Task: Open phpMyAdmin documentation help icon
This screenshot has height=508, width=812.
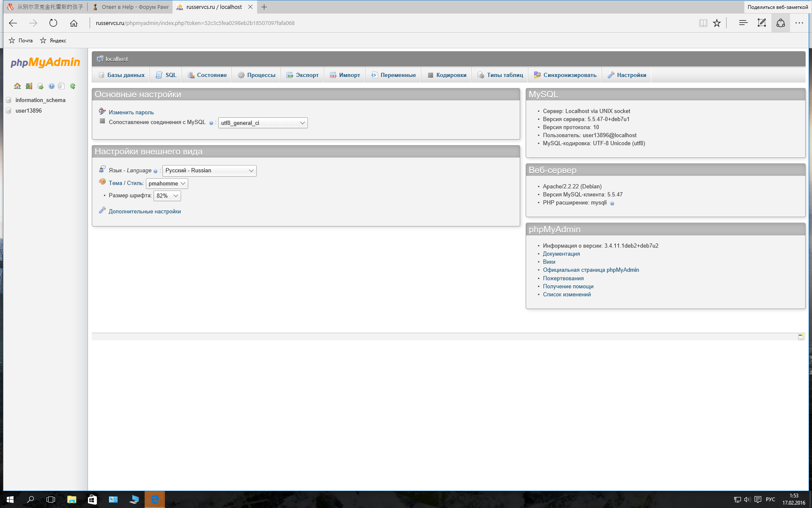Action: (x=52, y=86)
